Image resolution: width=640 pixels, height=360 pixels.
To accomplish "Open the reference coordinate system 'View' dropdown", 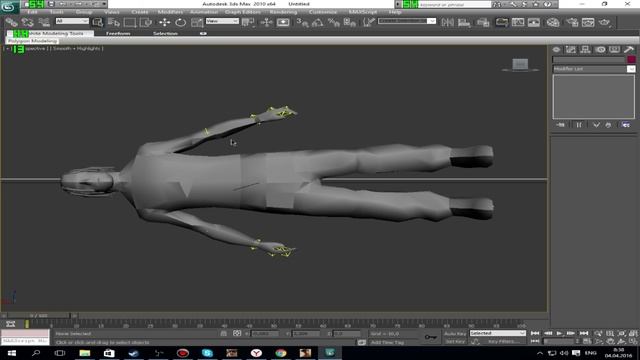I will 222,21.
